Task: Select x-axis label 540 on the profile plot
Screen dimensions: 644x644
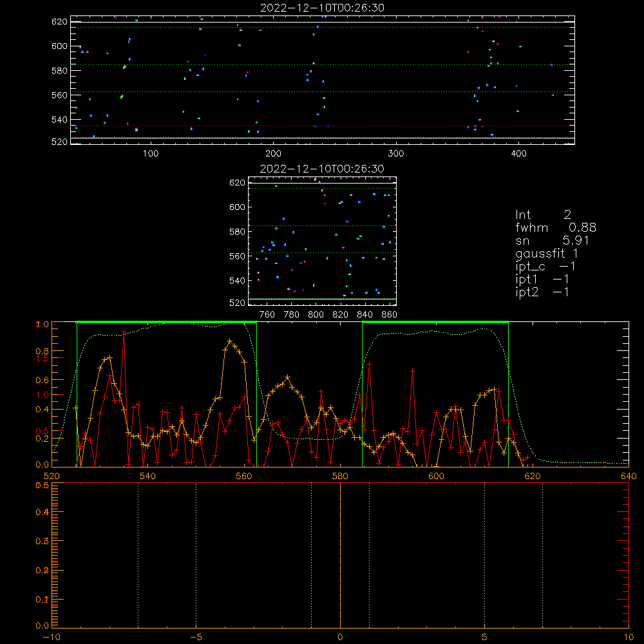Action: [148, 476]
